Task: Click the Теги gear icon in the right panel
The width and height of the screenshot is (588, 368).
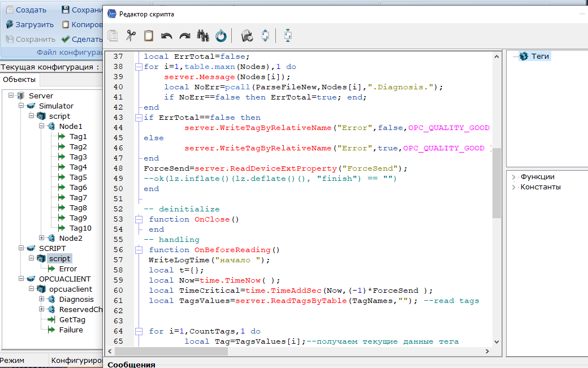Action: pyautogui.click(x=524, y=56)
